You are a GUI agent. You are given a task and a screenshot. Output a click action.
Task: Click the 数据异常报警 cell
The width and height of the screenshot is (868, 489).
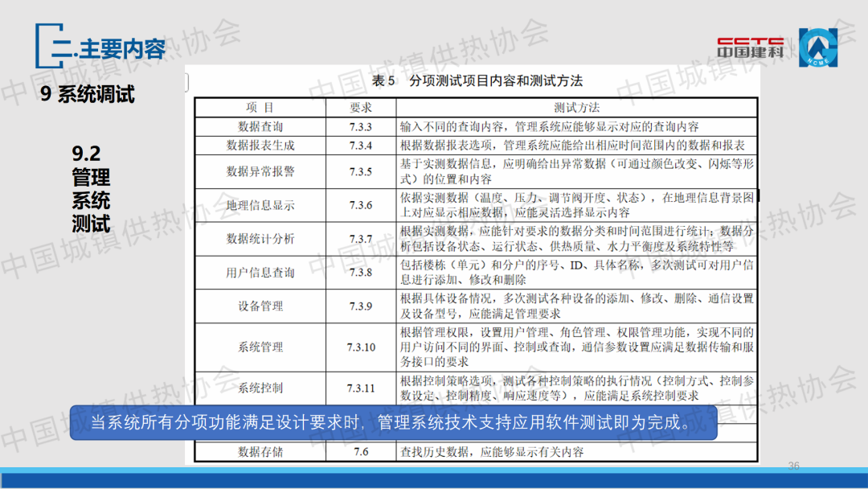coord(260,171)
